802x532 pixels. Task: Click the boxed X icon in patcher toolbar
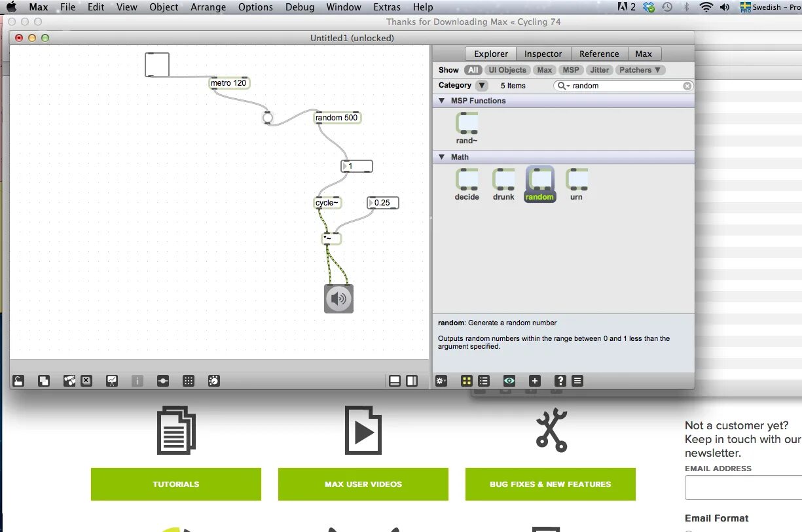coord(86,381)
